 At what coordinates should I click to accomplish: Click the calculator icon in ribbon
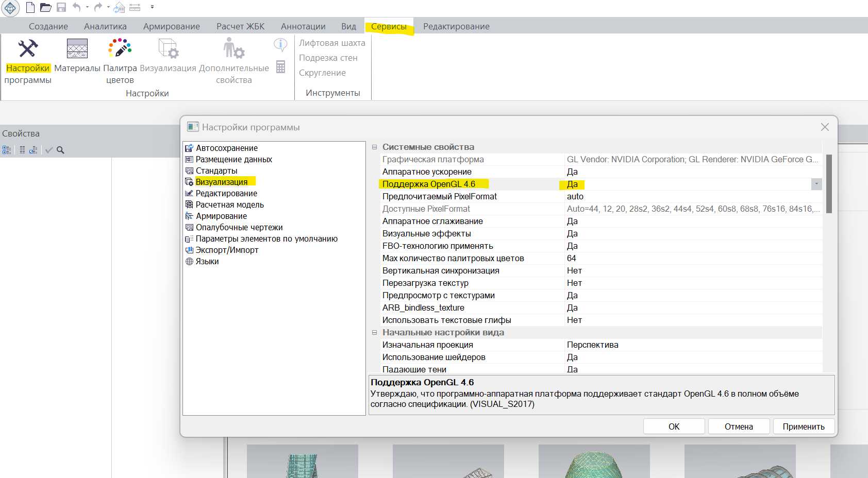[280, 66]
